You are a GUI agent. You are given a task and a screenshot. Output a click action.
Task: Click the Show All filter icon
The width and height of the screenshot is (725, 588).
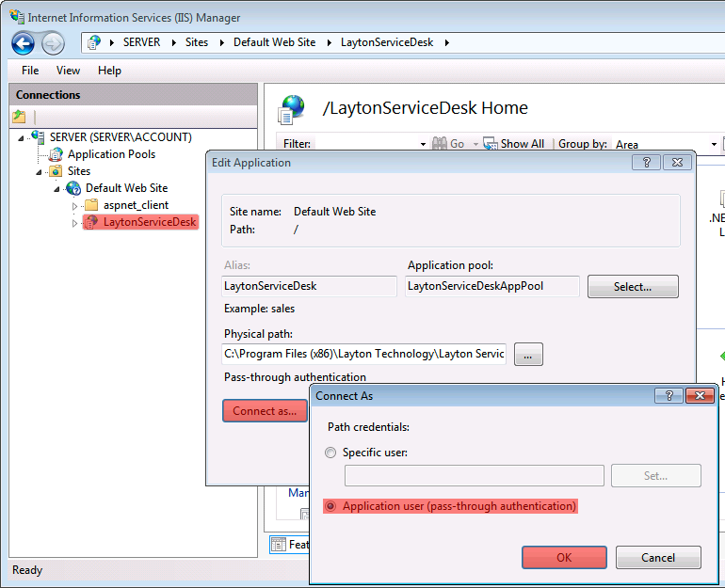tap(491, 144)
